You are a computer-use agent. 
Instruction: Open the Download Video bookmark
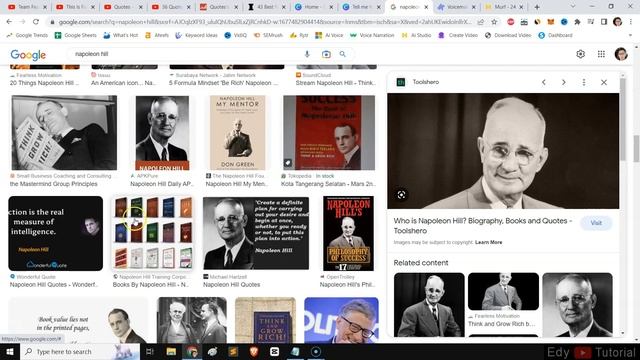[x=508, y=36]
